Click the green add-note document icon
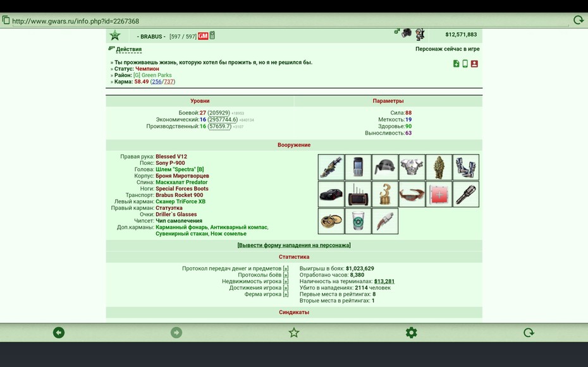Viewport: 588px width, 367px height. (x=456, y=64)
